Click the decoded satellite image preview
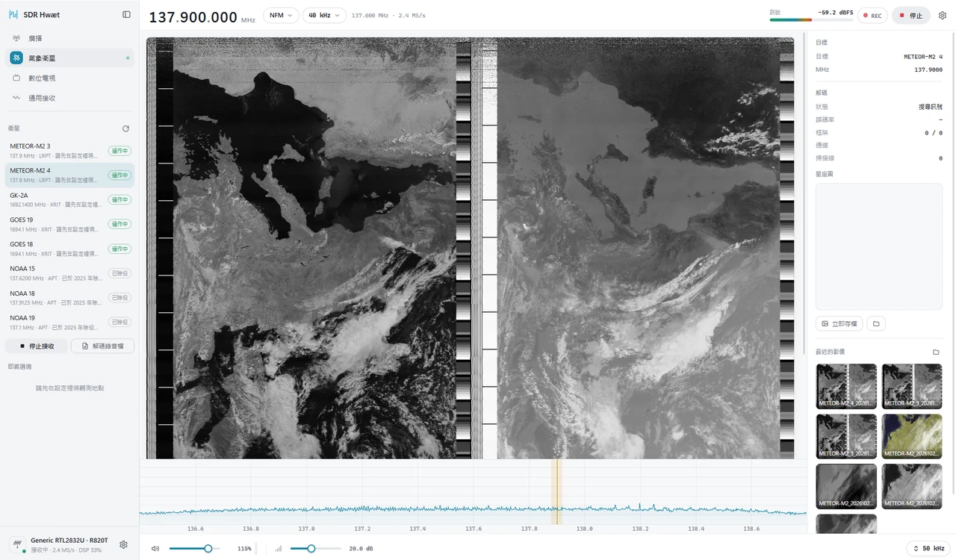The image size is (956, 560). pyautogui.click(x=471, y=248)
